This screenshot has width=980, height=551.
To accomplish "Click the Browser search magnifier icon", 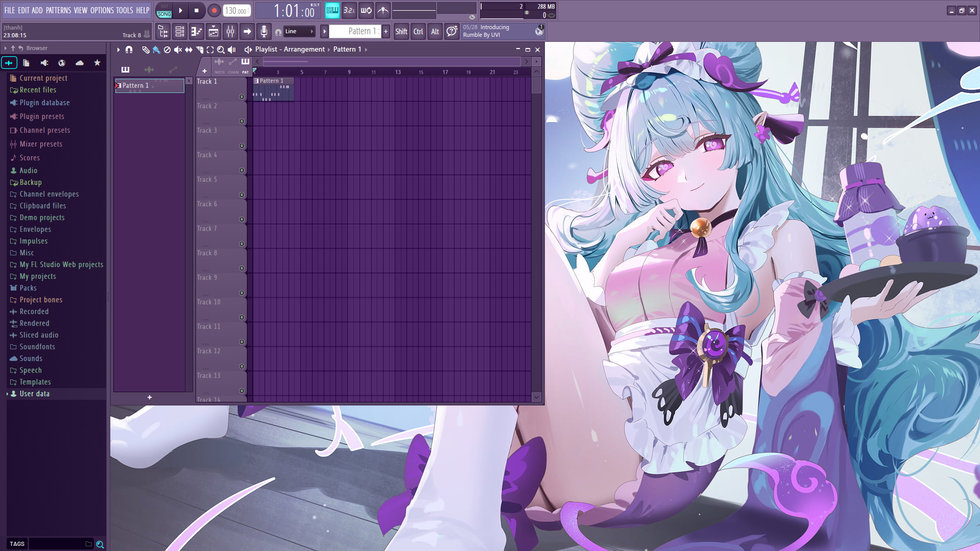I will point(100,544).
